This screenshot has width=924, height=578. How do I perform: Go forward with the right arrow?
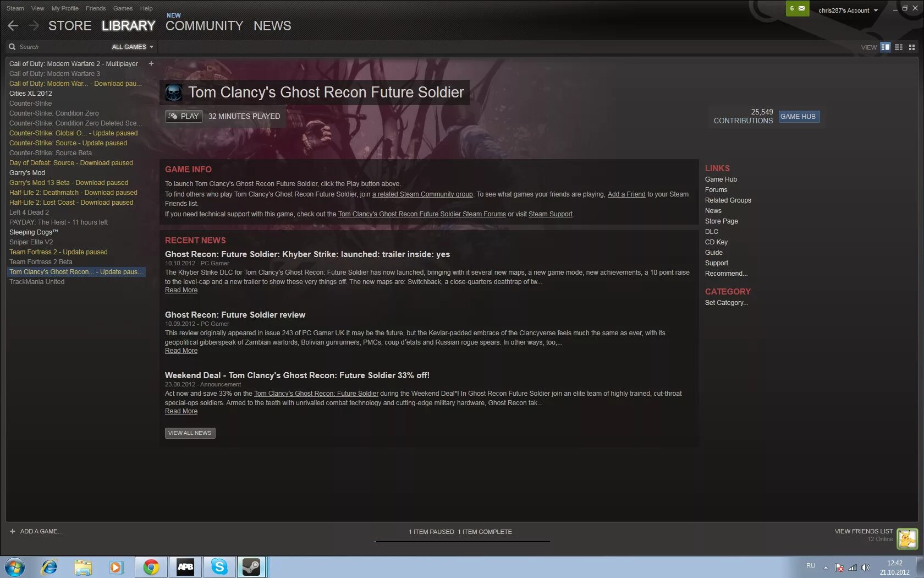[x=34, y=25]
